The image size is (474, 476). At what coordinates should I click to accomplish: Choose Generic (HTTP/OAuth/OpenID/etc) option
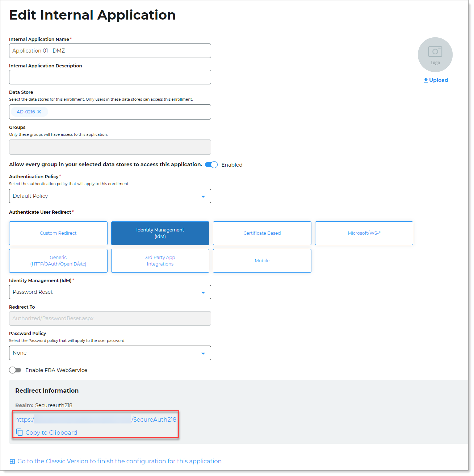pos(58,261)
